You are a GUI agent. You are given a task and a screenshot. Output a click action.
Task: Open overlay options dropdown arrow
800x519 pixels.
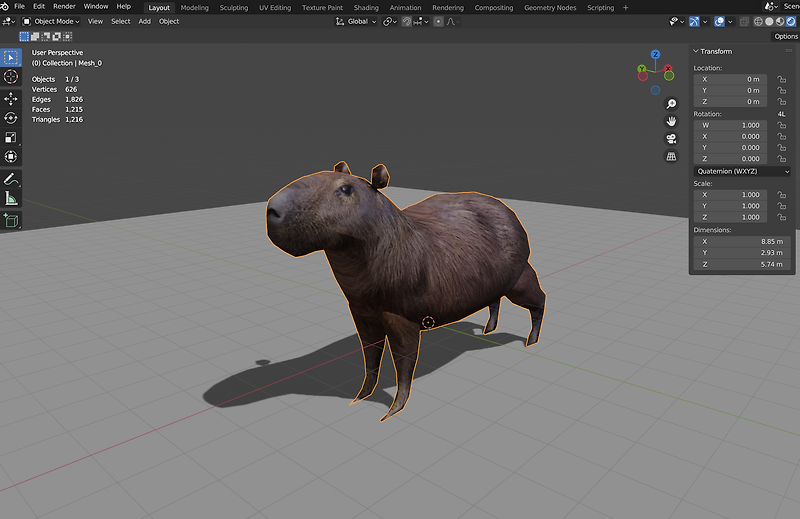(730, 21)
